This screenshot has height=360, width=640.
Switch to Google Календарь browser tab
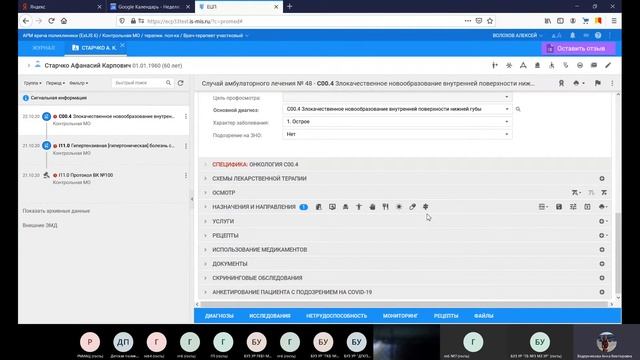[149, 7]
